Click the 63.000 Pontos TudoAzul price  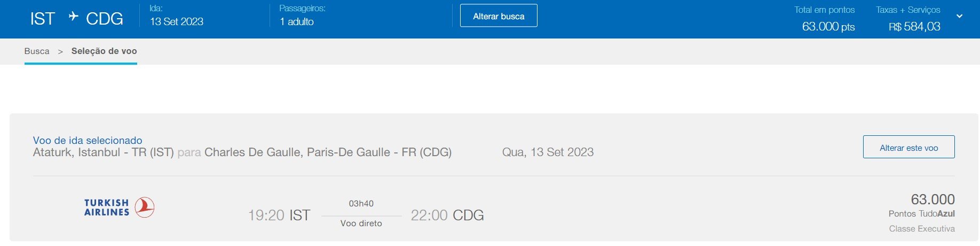coord(922,205)
